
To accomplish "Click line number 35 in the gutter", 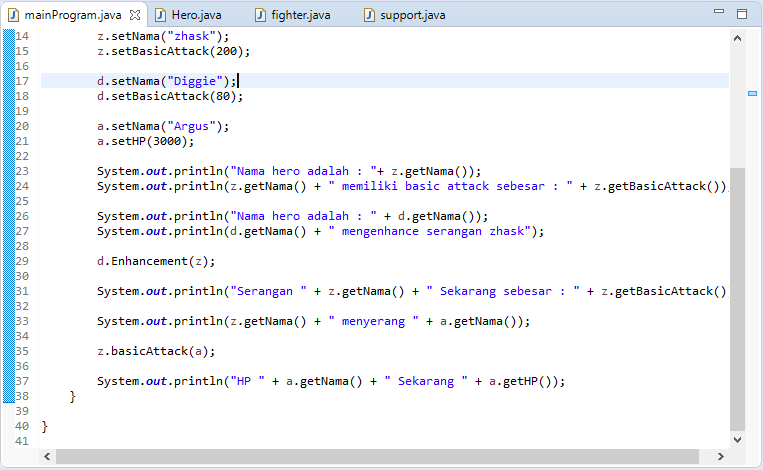I will 22,351.
